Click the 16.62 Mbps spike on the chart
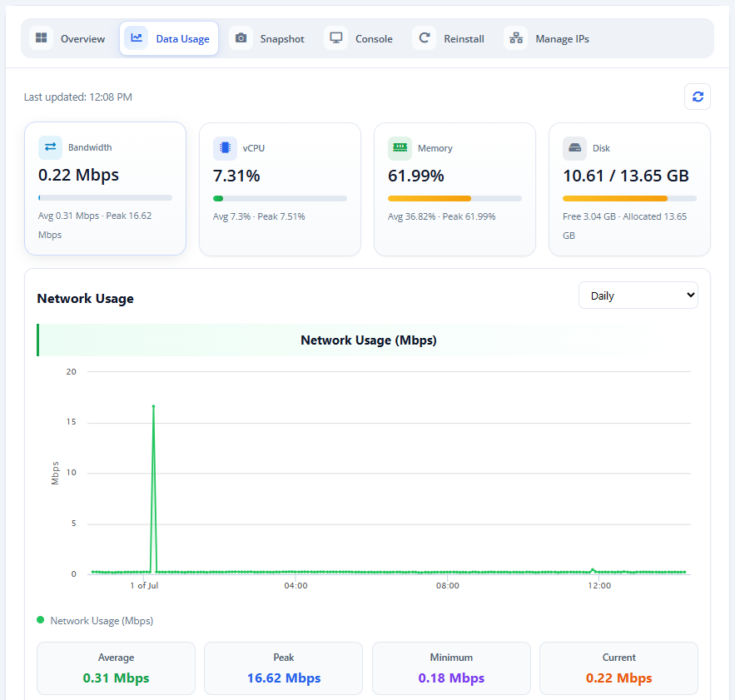 pyautogui.click(x=153, y=406)
